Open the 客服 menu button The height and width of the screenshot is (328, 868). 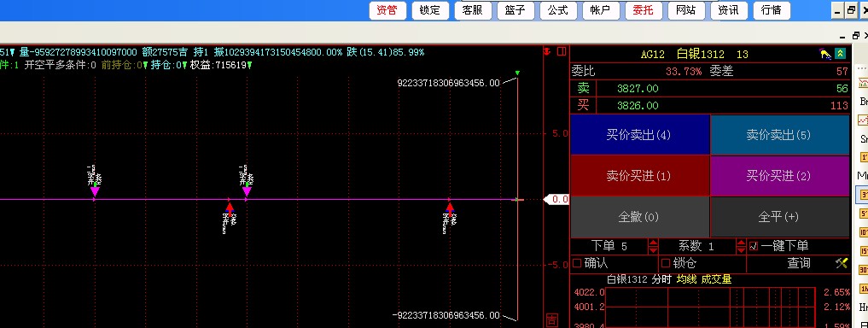click(473, 10)
